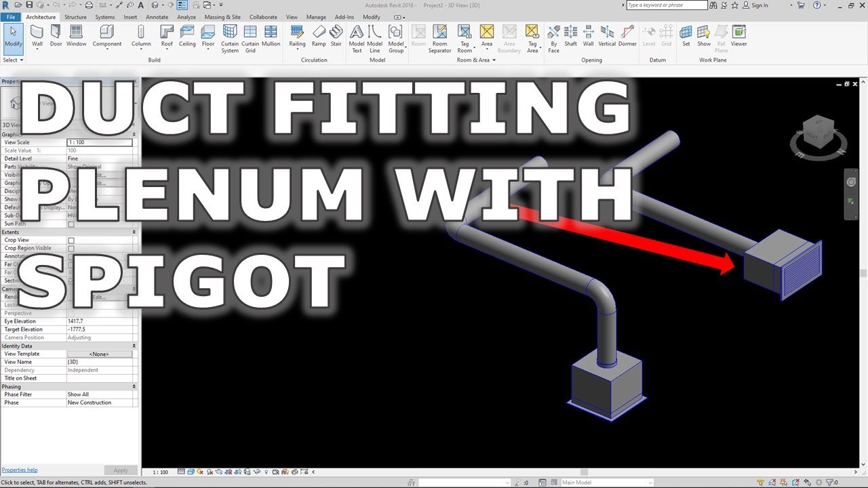Expand the Room & Area panel dropdown
Viewport: 868px width, 488px height.
[476, 60]
